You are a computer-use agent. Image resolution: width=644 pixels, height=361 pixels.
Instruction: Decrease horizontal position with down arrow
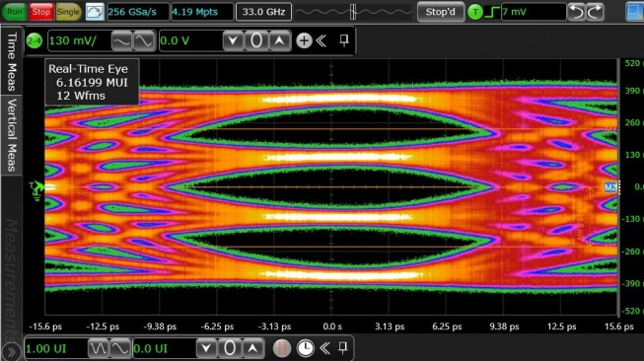[x=206, y=349]
